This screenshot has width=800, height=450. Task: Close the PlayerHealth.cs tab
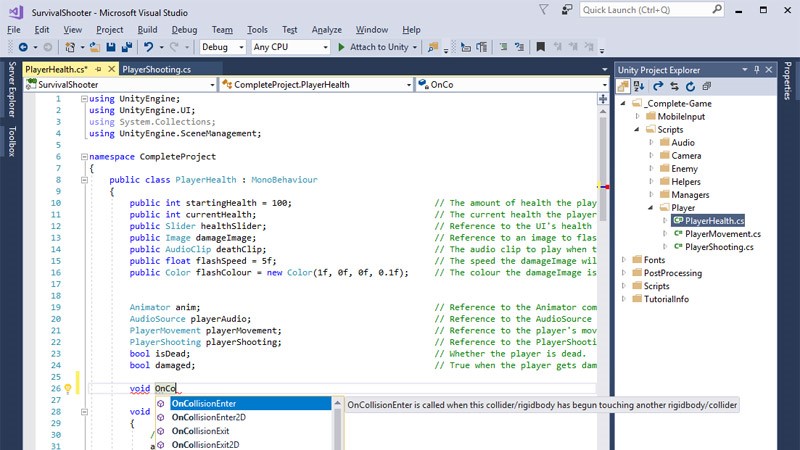(x=111, y=69)
